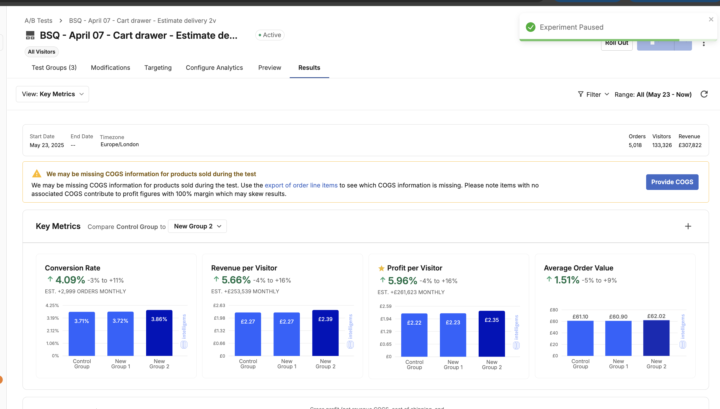Click the Provide COGS button

point(672,182)
